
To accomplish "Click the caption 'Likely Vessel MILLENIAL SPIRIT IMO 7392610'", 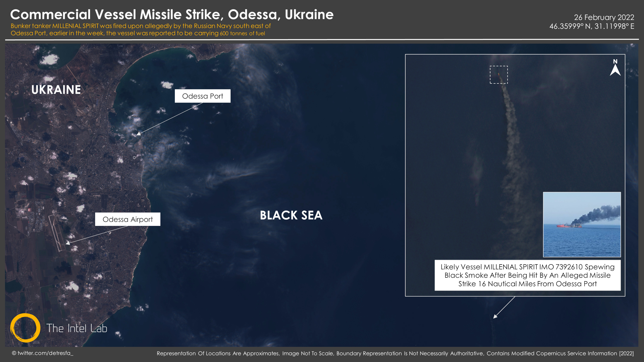I will (512, 267).
